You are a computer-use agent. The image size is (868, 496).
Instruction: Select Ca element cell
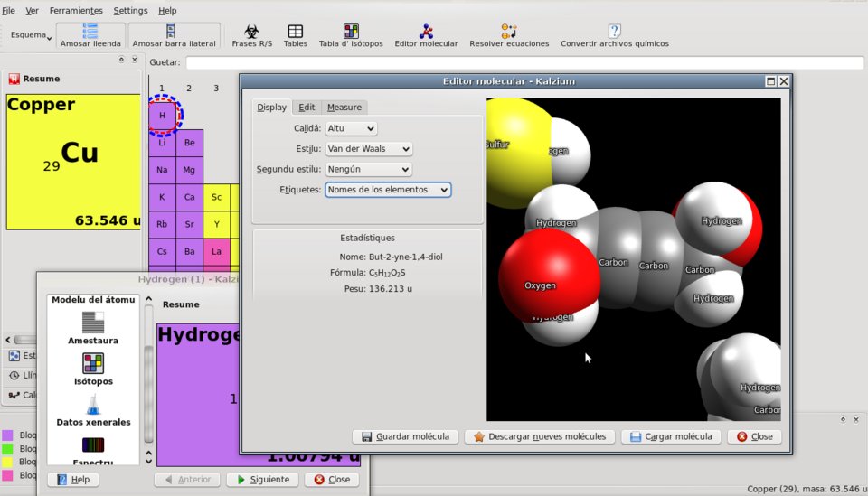(x=189, y=197)
